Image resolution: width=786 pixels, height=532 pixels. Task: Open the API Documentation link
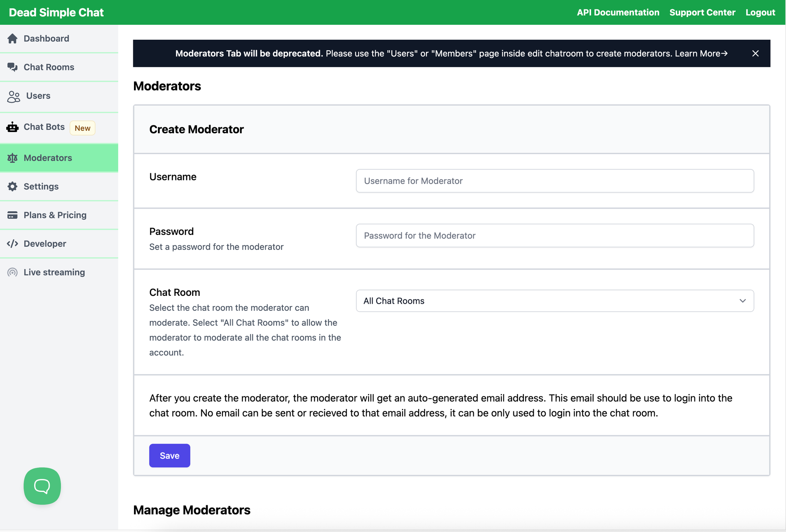tap(618, 13)
